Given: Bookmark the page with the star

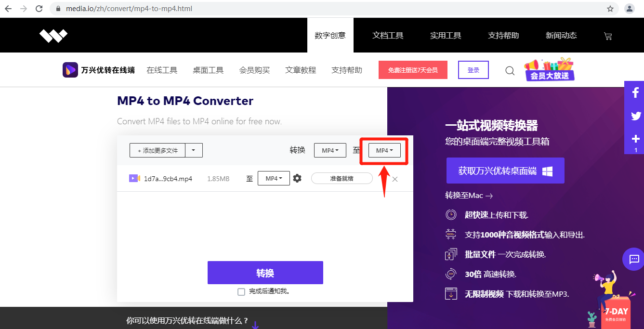Looking at the screenshot, I should tap(610, 8).
